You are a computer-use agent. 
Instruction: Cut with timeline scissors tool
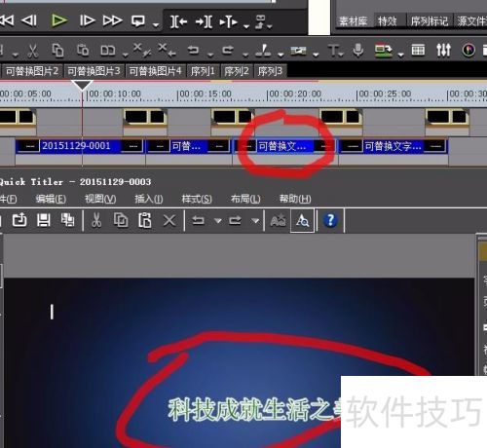coord(32,51)
